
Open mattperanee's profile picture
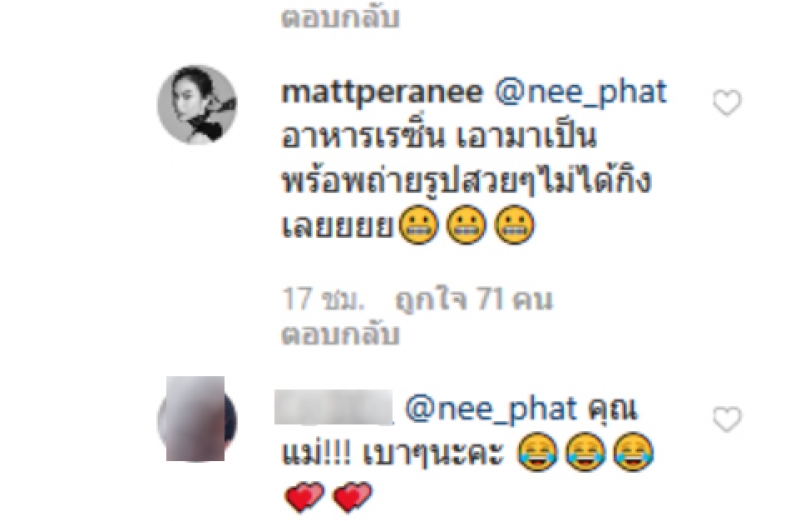tap(197, 105)
